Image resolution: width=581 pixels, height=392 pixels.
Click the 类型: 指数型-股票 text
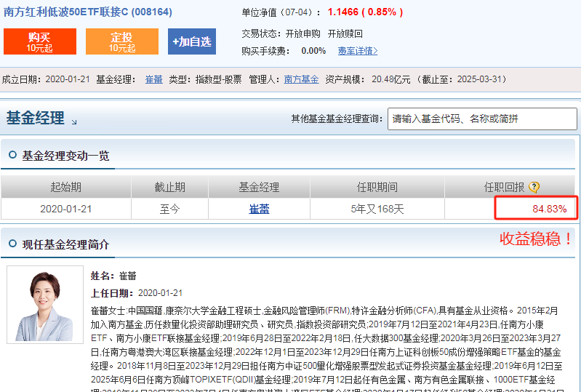tap(205, 79)
